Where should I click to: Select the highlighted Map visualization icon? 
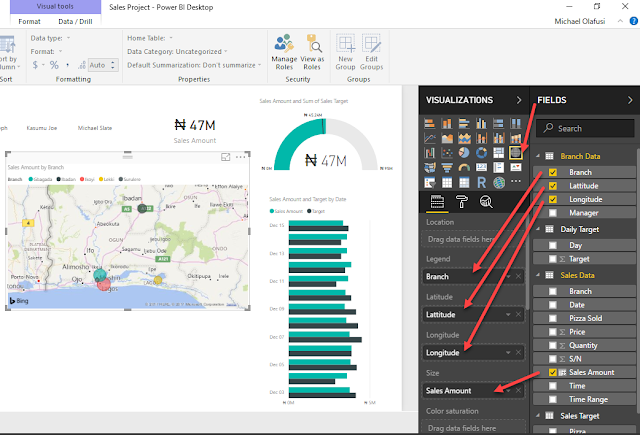(516, 153)
